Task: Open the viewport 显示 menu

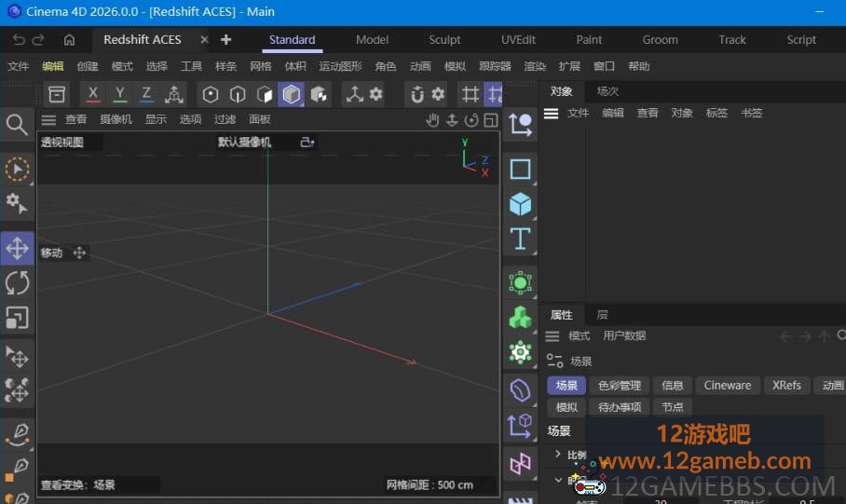Action: pos(156,119)
